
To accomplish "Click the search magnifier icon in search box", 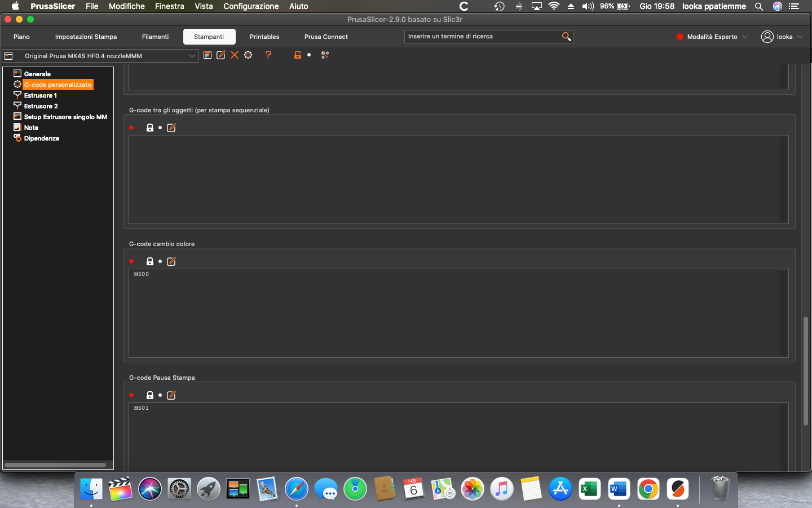I will (566, 37).
